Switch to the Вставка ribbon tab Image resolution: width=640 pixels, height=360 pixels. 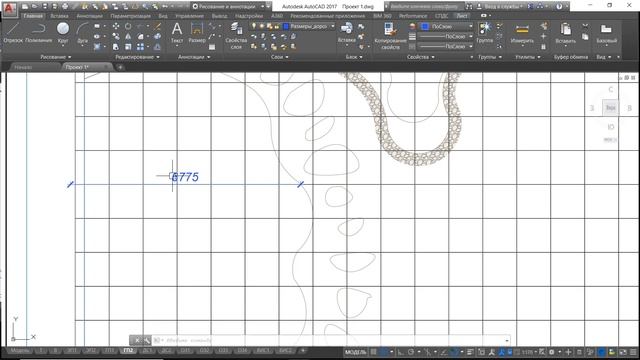59,16
